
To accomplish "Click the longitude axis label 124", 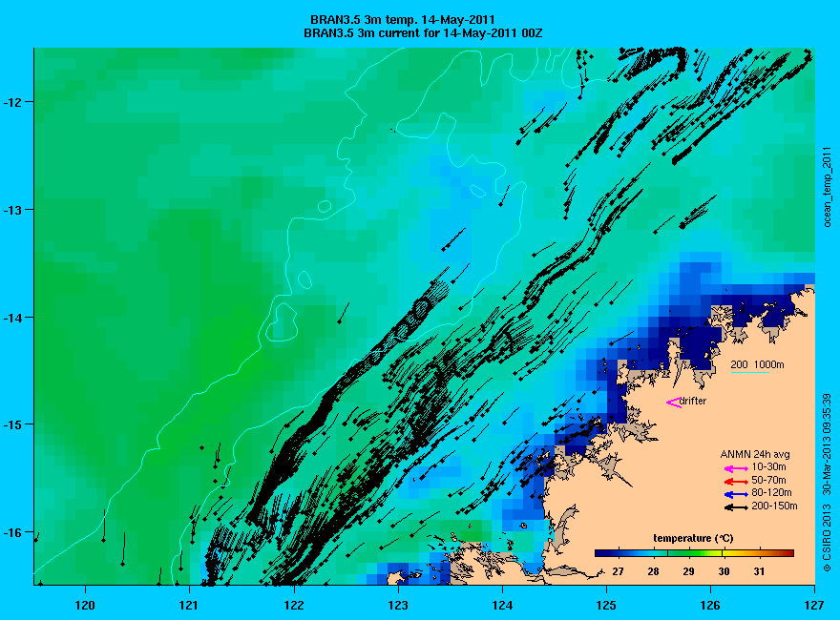I will [x=502, y=606].
